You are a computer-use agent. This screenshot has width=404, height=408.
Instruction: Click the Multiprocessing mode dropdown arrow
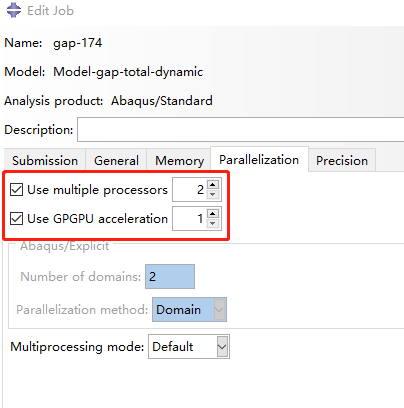coord(222,347)
